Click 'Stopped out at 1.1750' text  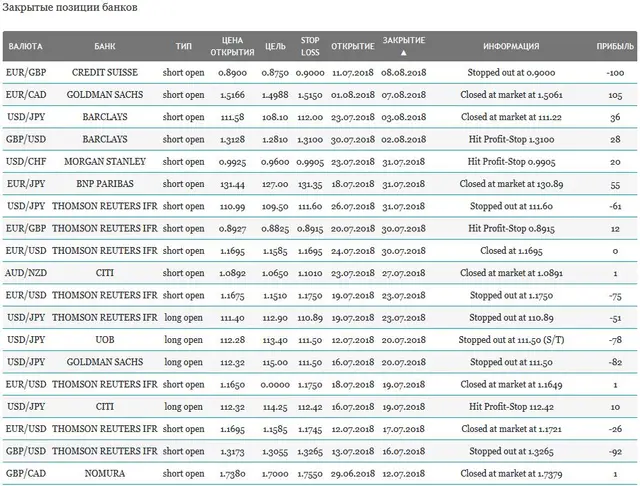[x=511, y=295]
